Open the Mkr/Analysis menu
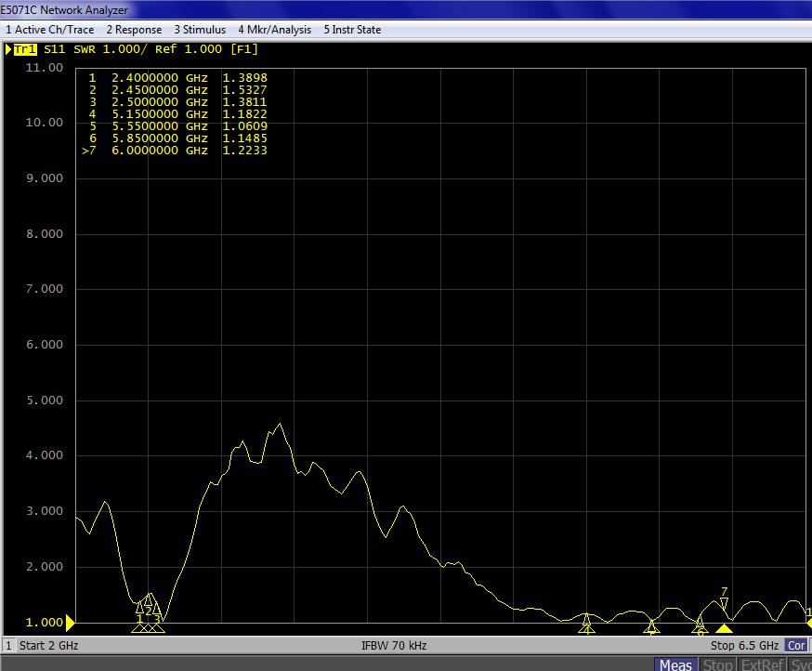812x671 pixels. click(x=274, y=30)
